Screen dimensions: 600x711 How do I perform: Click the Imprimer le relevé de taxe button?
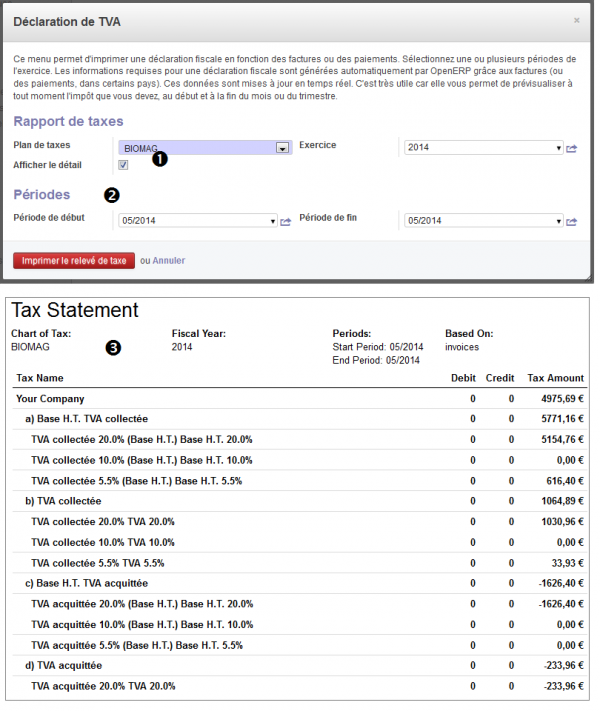[x=74, y=260]
